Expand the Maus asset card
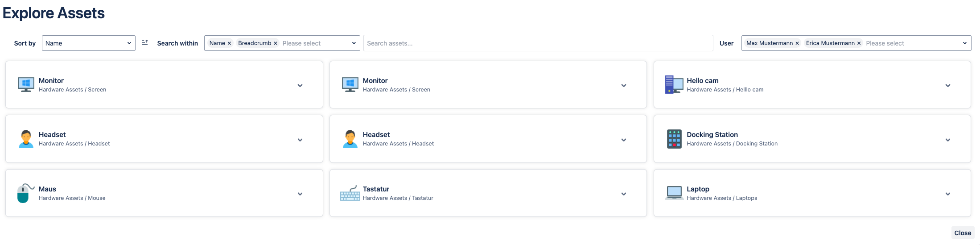980x245 pixels. [x=300, y=194]
